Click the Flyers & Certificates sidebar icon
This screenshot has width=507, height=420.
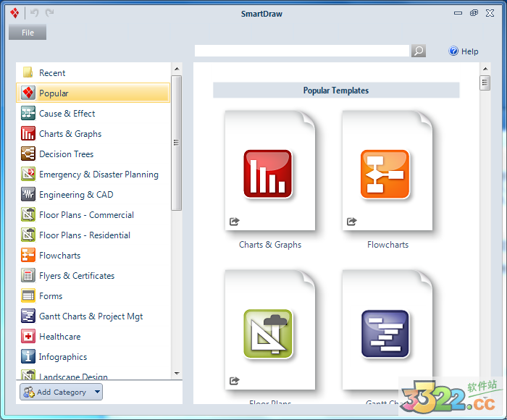click(x=28, y=275)
